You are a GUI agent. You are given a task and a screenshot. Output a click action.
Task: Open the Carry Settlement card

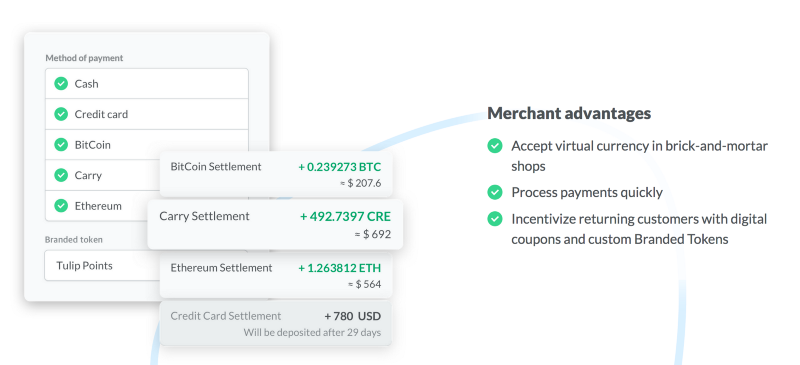point(275,224)
